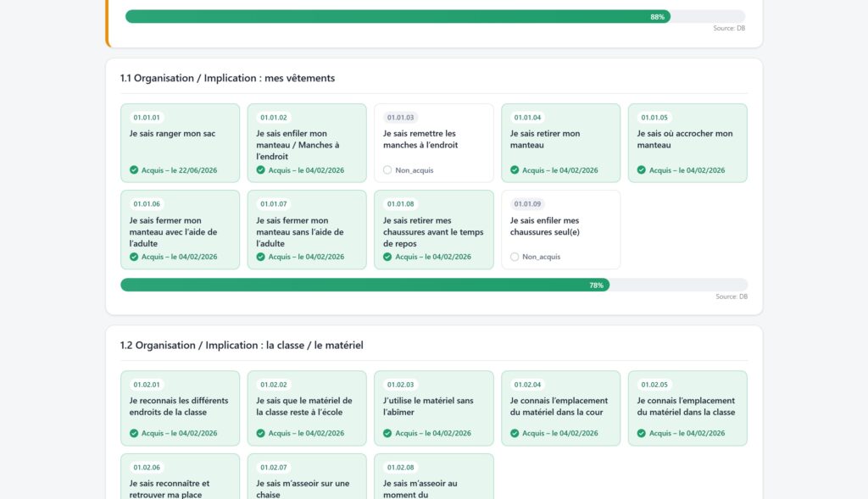Click the 88% progress bar at top
This screenshot has height=499, width=868.
click(x=435, y=17)
